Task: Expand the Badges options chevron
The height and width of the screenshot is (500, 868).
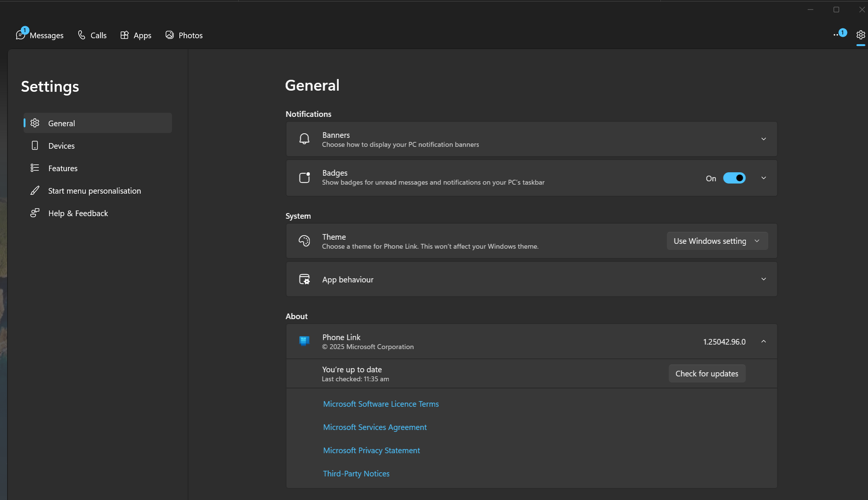Action: pos(763,178)
